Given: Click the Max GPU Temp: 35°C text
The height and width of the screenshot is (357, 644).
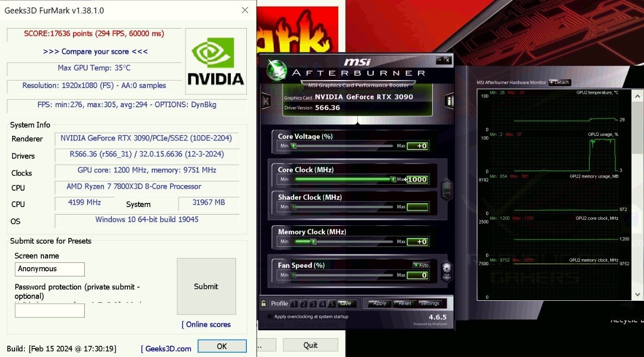Looking at the screenshot, I should point(94,68).
